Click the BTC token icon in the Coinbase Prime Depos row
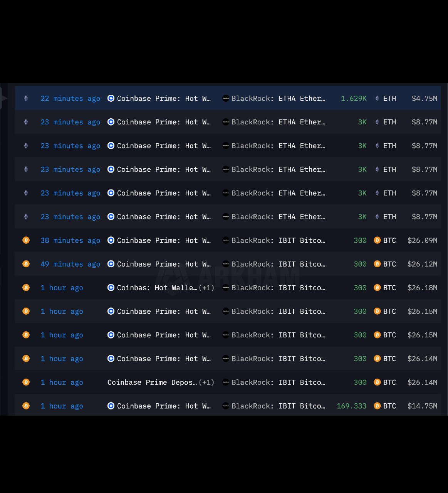The width and height of the screenshot is (448, 493). coord(377,382)
